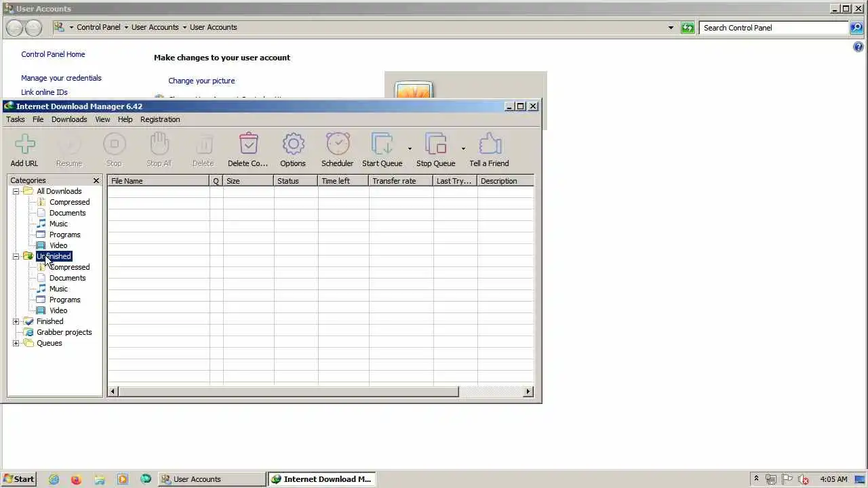Screen dimensions: 868x488
Task: Click the Last Try column header
Action: (455, 181)
